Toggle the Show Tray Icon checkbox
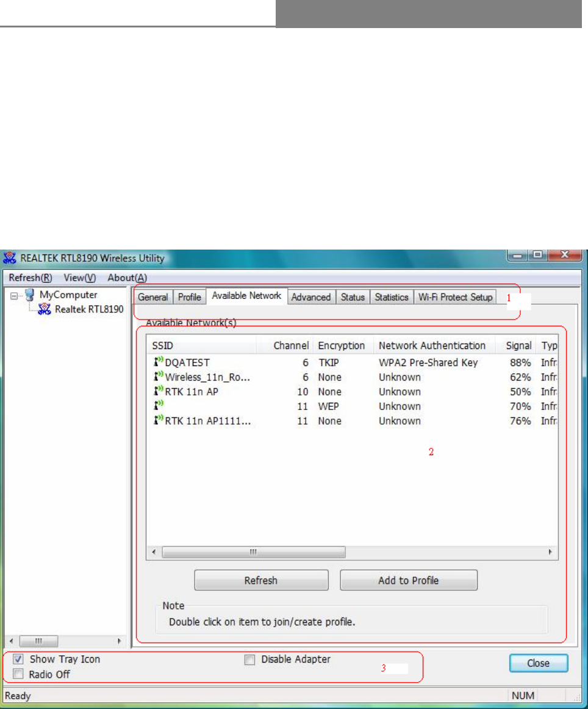Screen dimensions: 588x709 pos(18,659)
